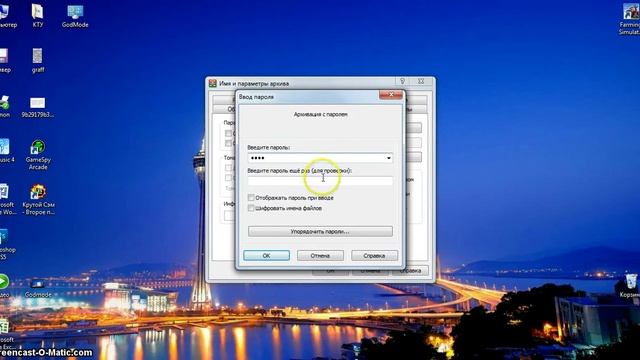Open the KTY desktop icon
This screenshot has height=360, width=640.
(38, 16)
